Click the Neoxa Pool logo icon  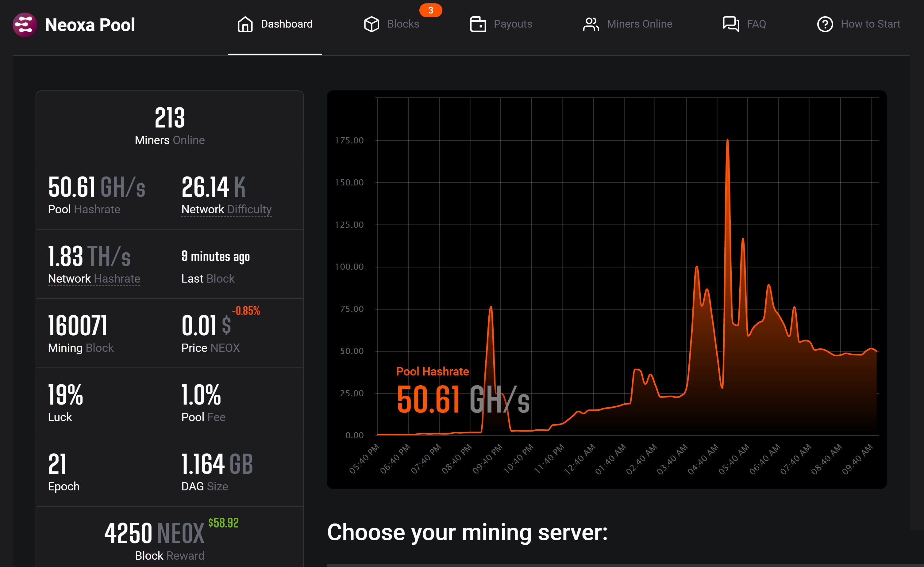tap(25, 25)
